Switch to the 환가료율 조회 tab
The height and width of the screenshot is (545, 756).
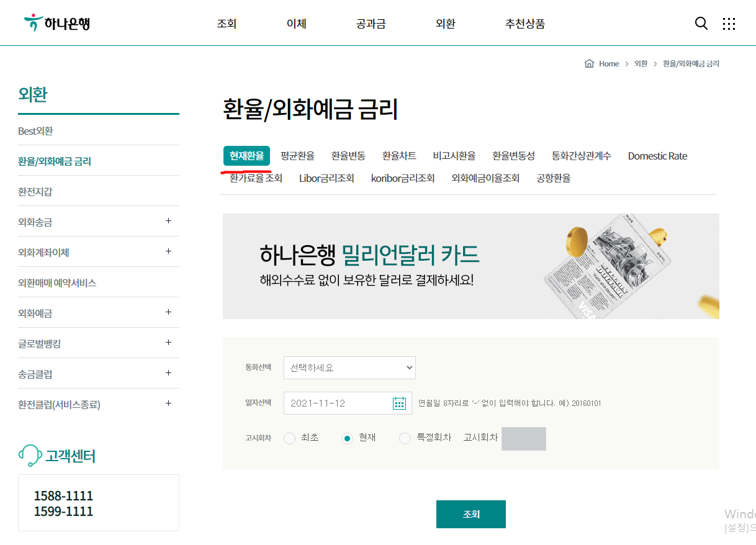256,178
